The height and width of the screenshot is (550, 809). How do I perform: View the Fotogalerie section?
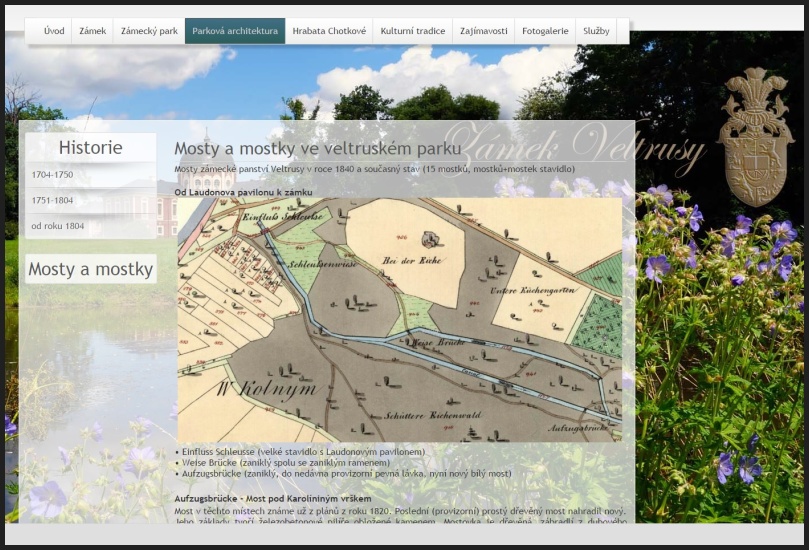(x=545, y=31)
